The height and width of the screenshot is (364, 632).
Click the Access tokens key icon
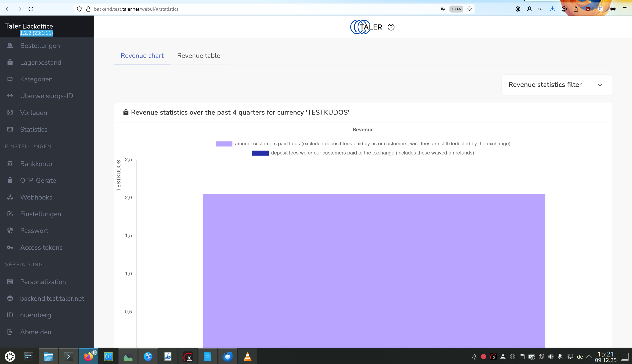click(x=10, y=247)
